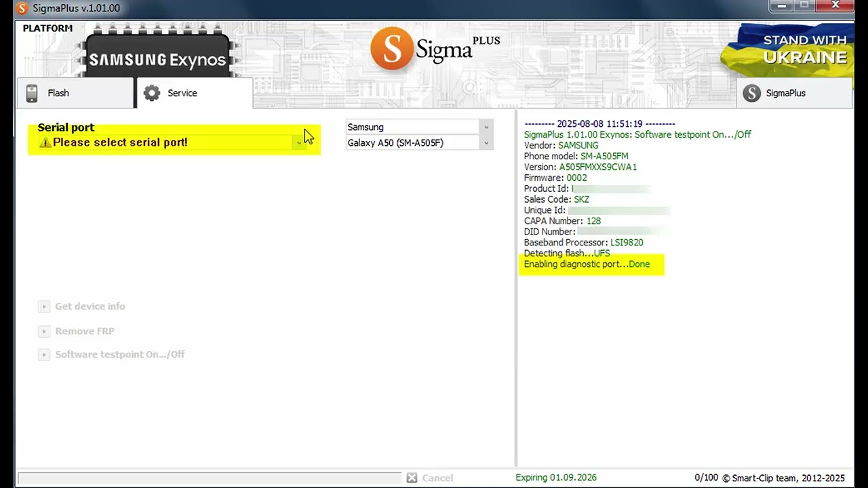The image size is (868, 488).
Task: Select the 'Detecting flash...UFS' log line
Action: 567,253
